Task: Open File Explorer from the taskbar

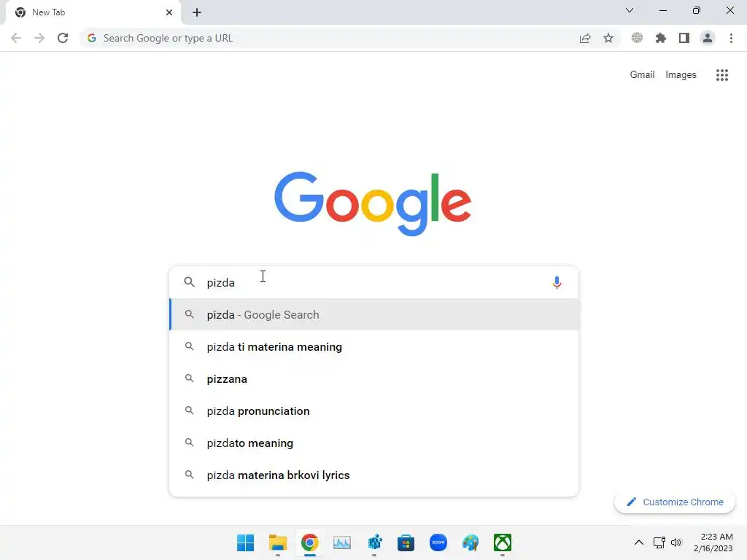Action: 278,542
